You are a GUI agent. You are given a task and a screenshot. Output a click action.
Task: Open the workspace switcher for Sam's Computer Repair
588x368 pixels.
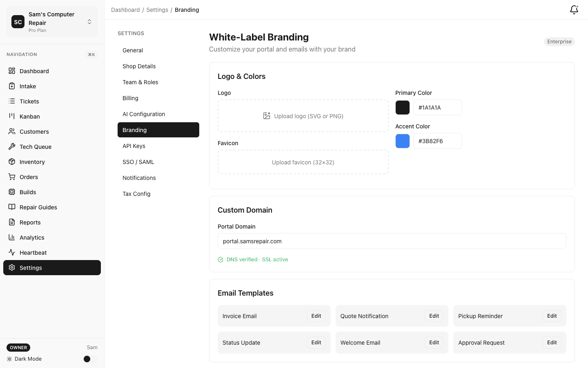point(89,22)
